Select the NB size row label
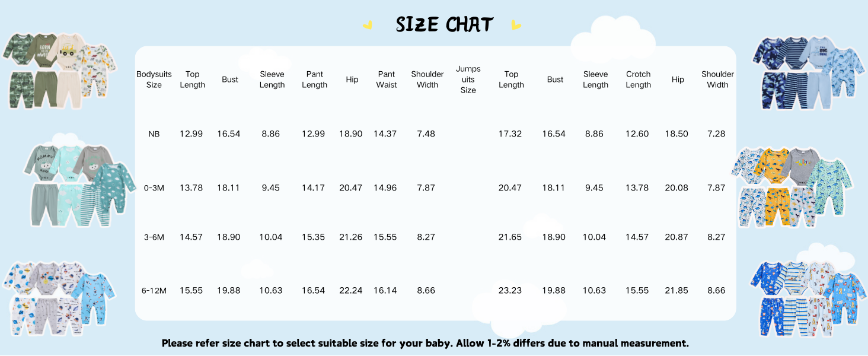The image size is (868, 356). pyautogui.click(x=154, y=134)
